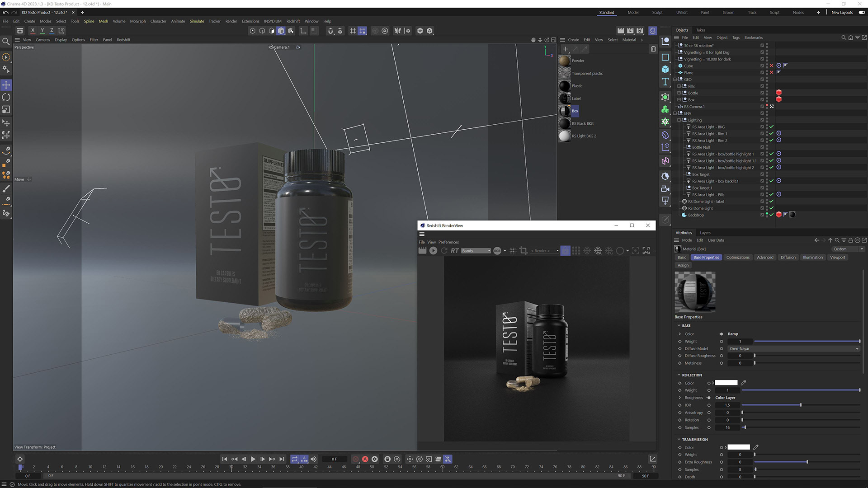Image resolution: width=868 pixels, height=488 pixels.
Task: Toggle loop playback mode in timeline
Action: click(x=295, y=459)
